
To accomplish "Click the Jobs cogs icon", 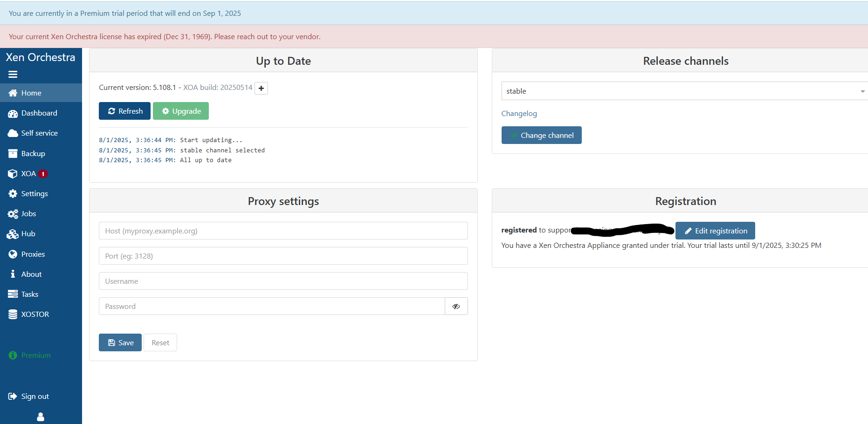I will (13, 214).
